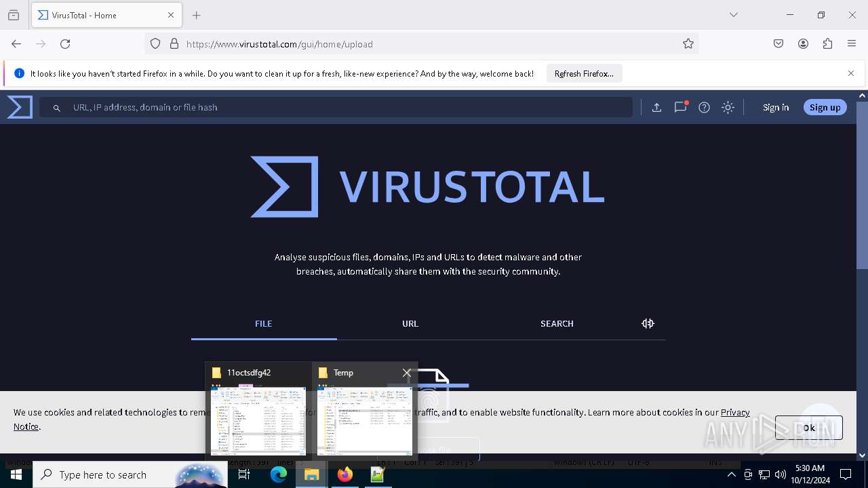Click the network tray icon
868x488 pixels.
pyautogui.click(x=764, y=474)
